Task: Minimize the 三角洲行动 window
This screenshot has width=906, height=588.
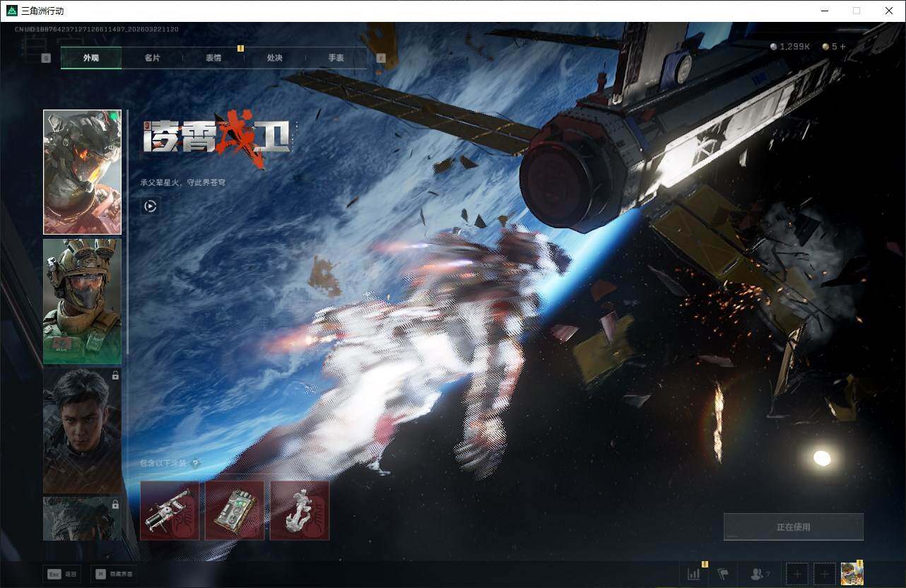Action: click(x=825, y=11)
